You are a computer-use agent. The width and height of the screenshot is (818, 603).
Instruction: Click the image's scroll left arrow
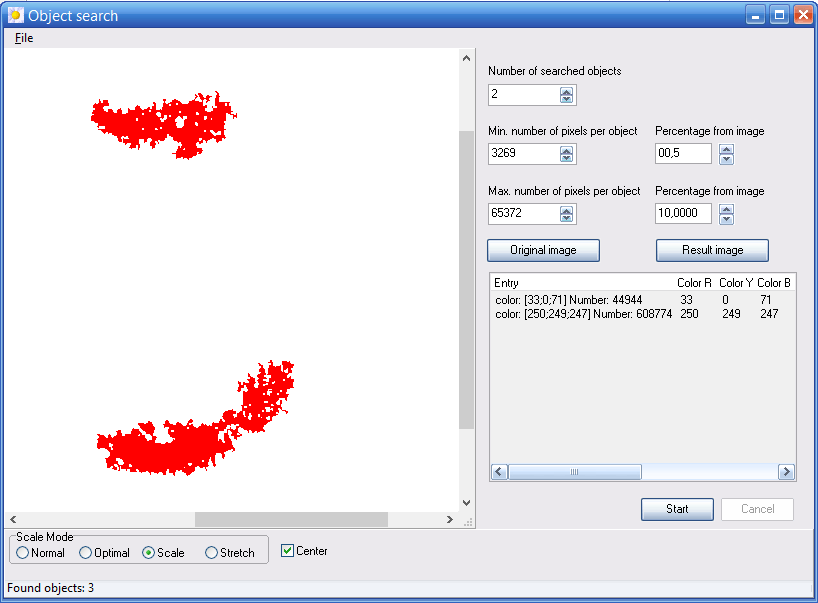[x=13, y=520]
